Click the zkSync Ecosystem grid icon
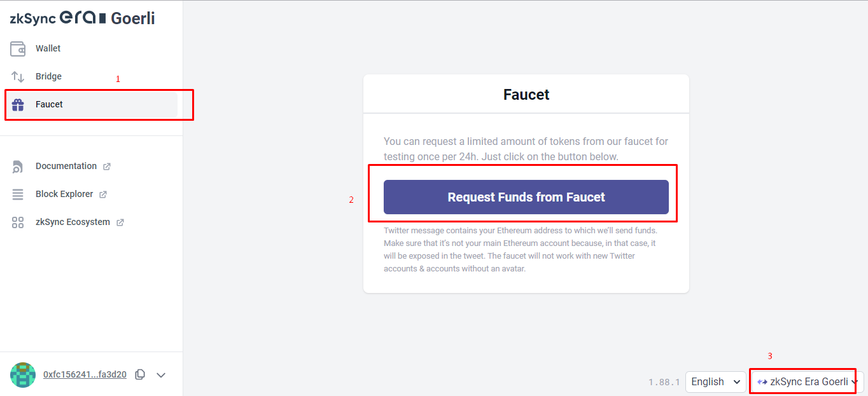 18,222
